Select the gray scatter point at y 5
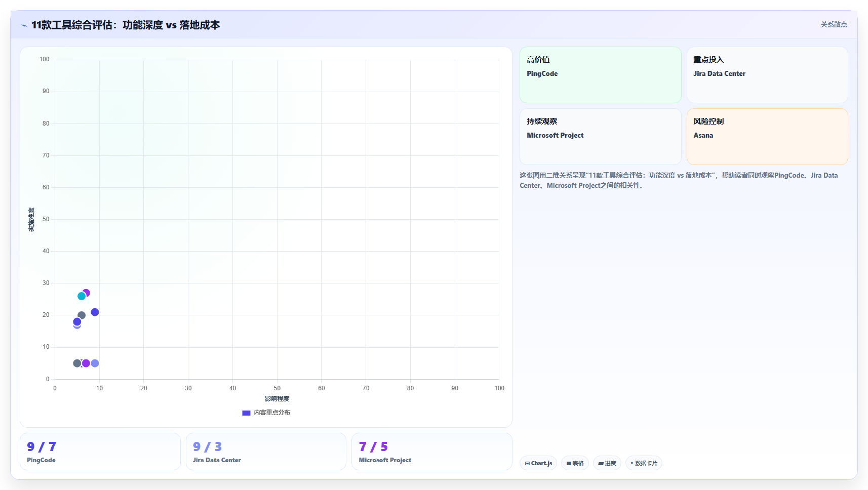Screen dimensions: 868x490 (x=77, y=363)
